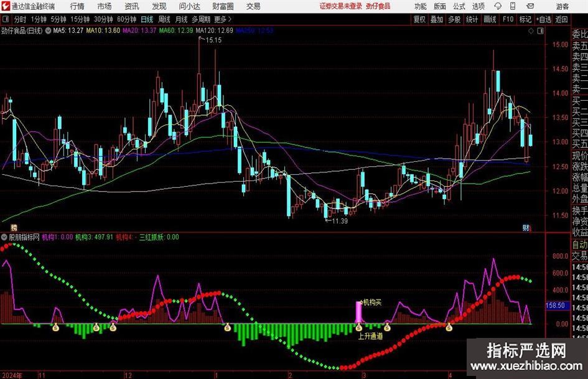588x379 pixels.
Task: Click 证券交易未登录 login link
Action: click(340, 6)
